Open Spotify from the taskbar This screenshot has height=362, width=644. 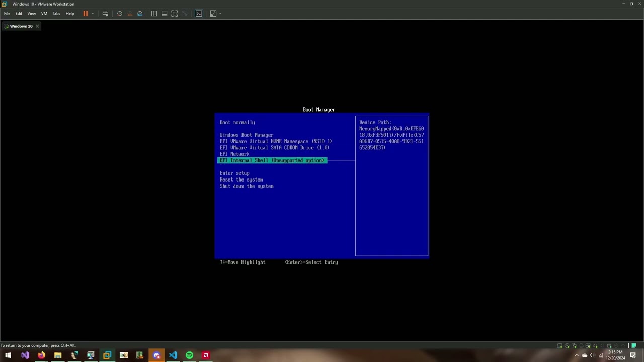coord(189,355)
